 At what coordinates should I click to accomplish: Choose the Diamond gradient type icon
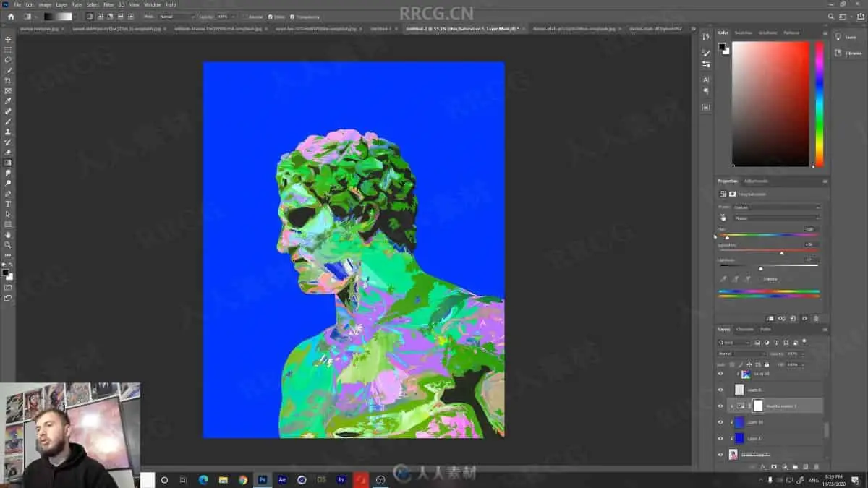click(x=130, y=17)
